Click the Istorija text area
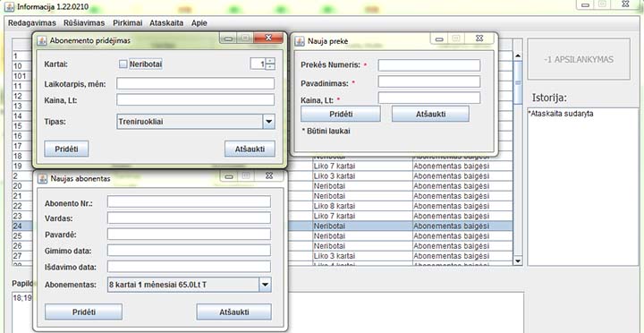 (583, 187)
